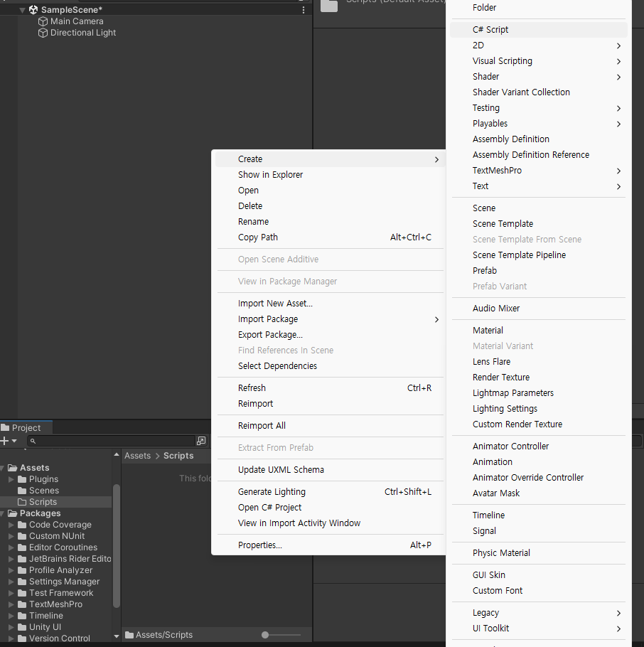Click the Project search-by-type icon beside search field
Image resolution: width=644 pixels, height=647 pixels.
(201, 441)
